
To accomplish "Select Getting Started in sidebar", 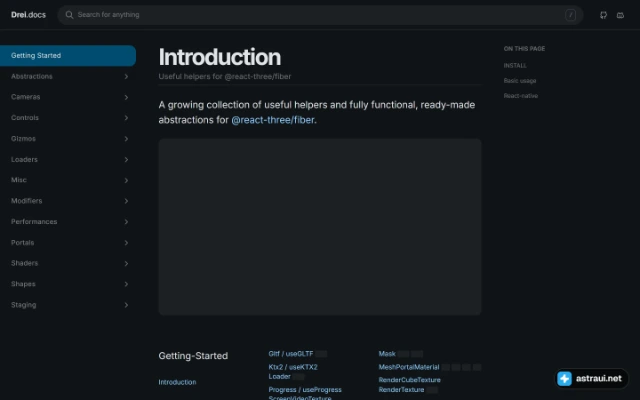I will coord(68,56).
